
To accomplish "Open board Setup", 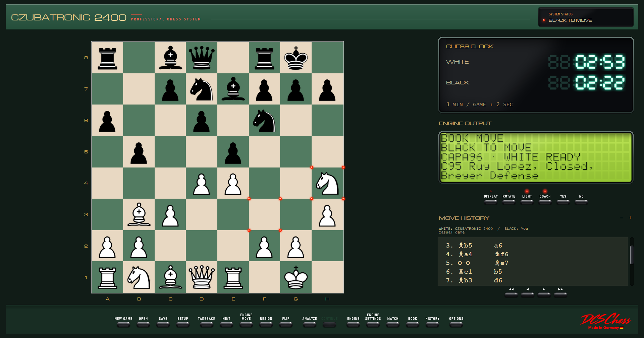I will tap(183, 324).
